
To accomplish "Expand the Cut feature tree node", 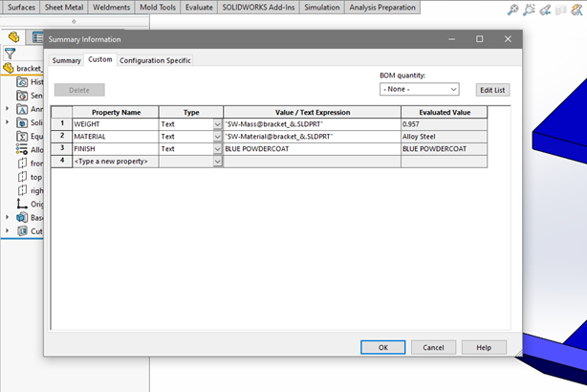I will (x=7, y=230).
